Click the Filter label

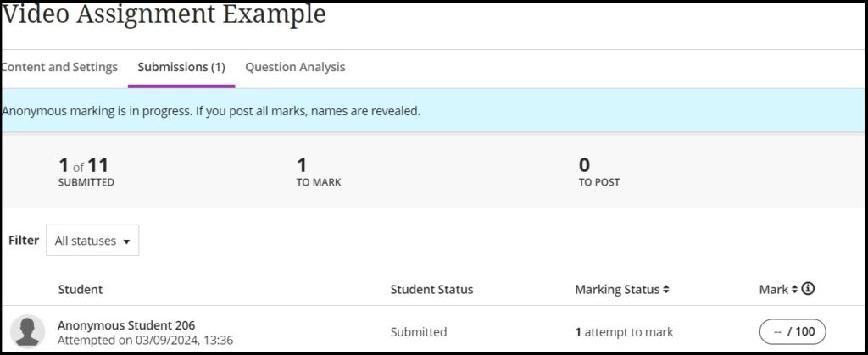[x=24, y=240]
